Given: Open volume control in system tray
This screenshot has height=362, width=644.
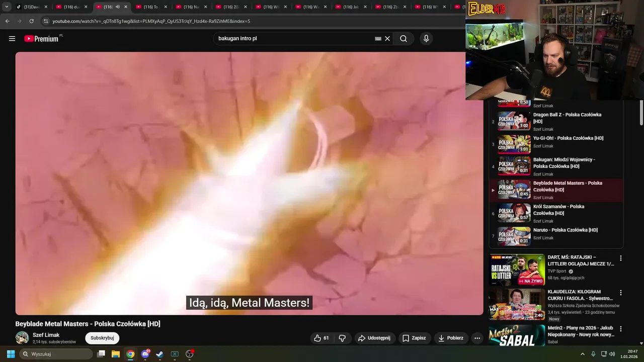Looking at the screenshot, I should click(612, 354).
